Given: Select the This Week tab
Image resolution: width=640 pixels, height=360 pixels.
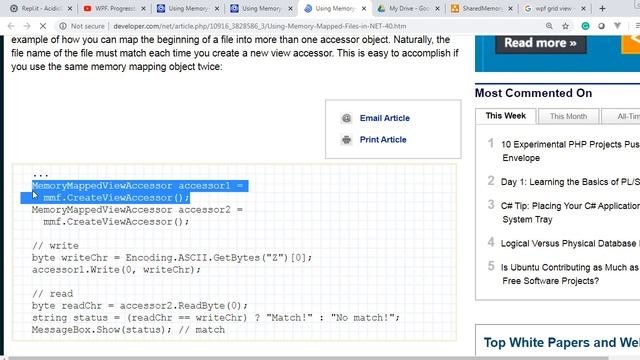Looking at the screenshot, I should [506, 116].
